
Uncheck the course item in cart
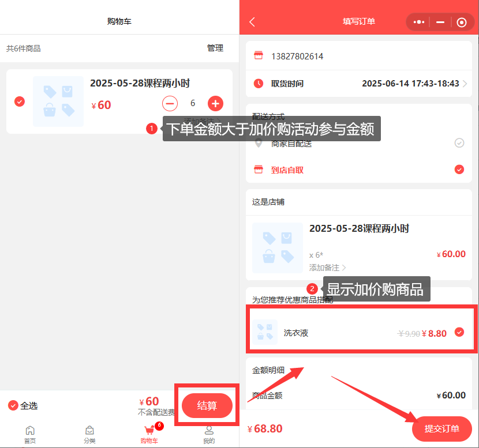pos(20,101)
